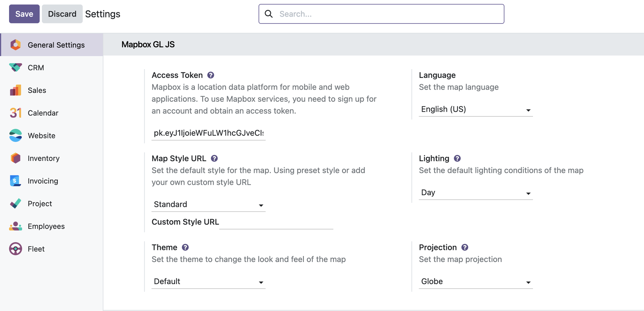The width and height of the screenshot is (644, 311).
Task: Click the CRM handshake icon
Action: [x=15, y=67]
